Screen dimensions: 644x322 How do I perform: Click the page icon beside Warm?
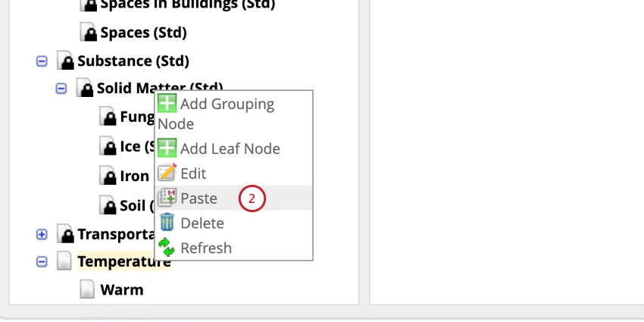pyautogui.click(x=89, y=289)
